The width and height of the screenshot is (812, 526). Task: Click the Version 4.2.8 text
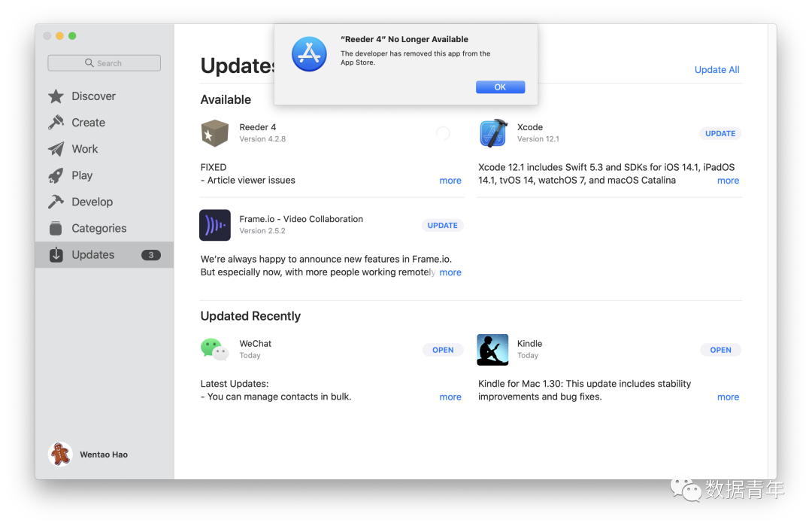pyautogui.click(x=262, y=139)
